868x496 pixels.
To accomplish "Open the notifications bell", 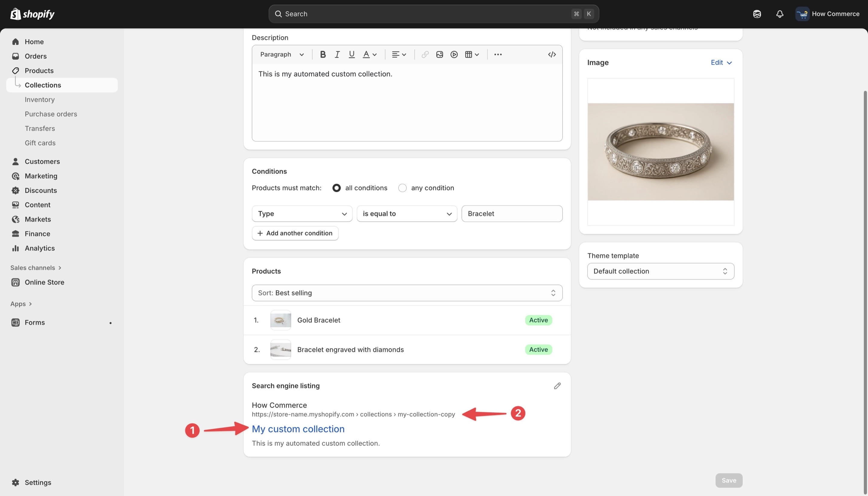I will (x=780, y=14).
